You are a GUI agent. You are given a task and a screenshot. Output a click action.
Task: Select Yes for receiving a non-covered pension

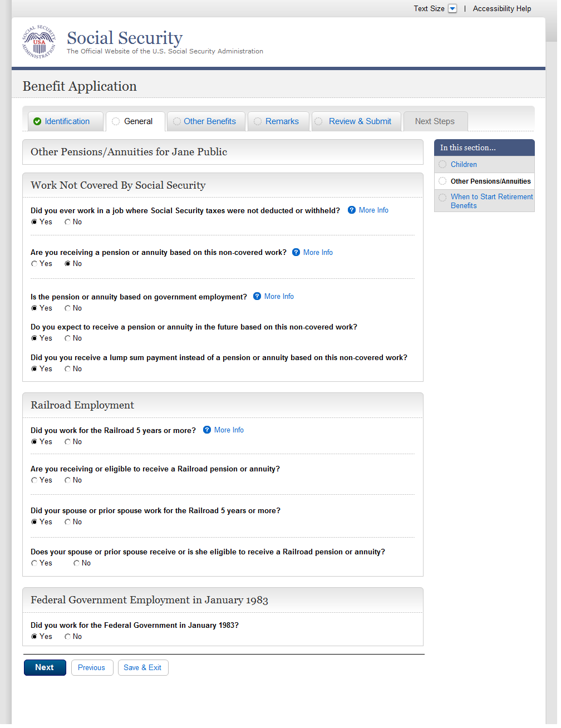[35, 264]
